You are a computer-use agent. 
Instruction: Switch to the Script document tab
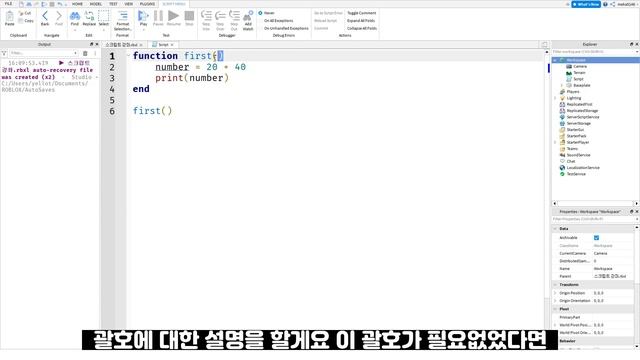coord(162,44)
